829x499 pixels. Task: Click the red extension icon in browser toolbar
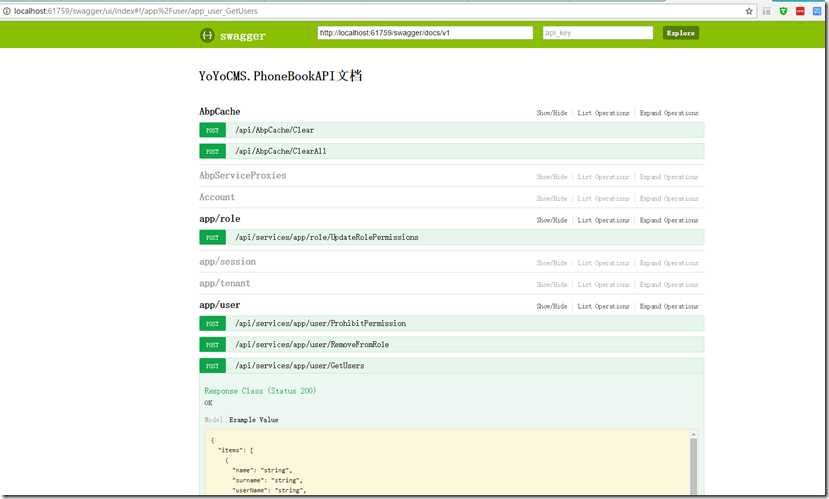[x=800, y=11]
